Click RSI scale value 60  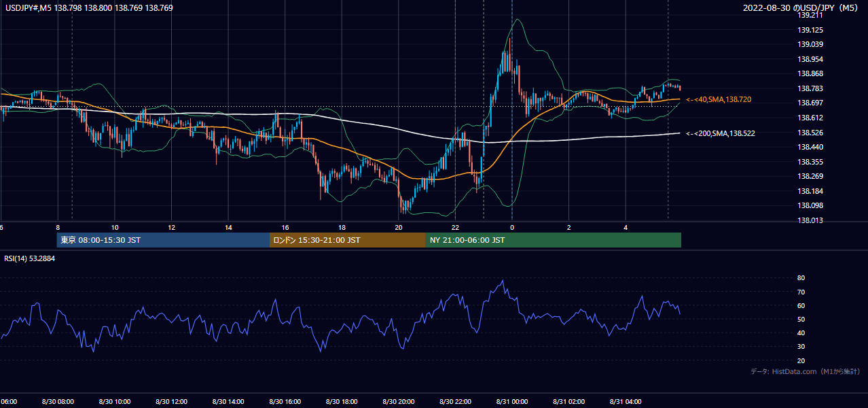pos(801,305)
